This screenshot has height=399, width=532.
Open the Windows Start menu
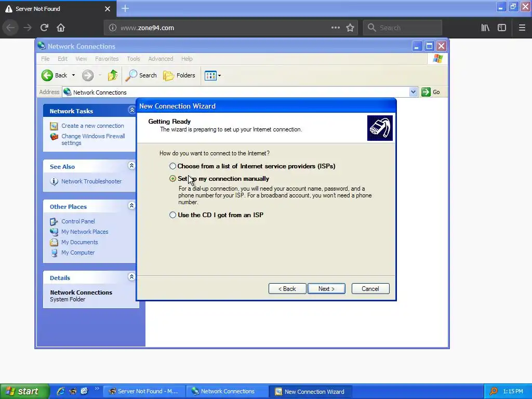(x=24, y=391)
